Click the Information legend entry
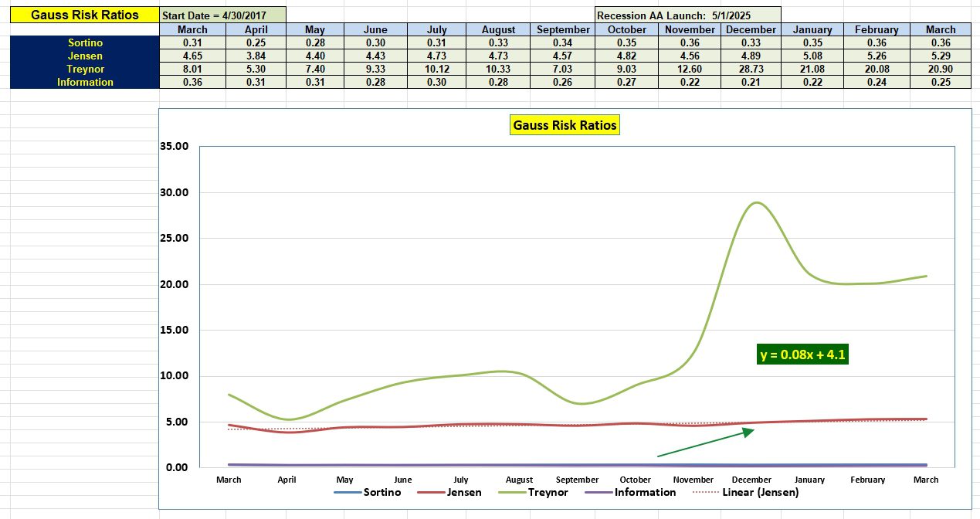Image resolution: width=980 pixels, height=519 pixels. pyautogui.click(x=631, y=492)
